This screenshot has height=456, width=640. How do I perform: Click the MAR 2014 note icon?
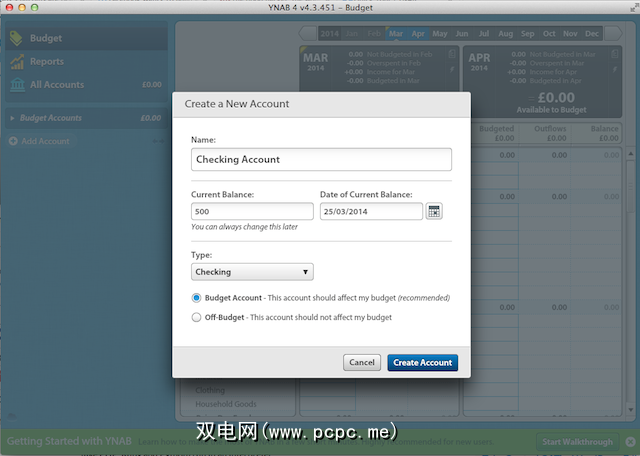451,54
